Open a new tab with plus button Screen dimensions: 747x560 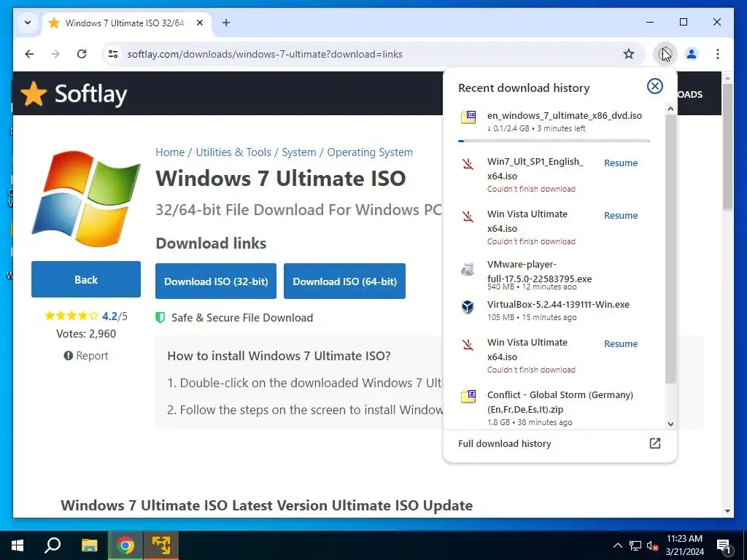(x=226, y=23)
